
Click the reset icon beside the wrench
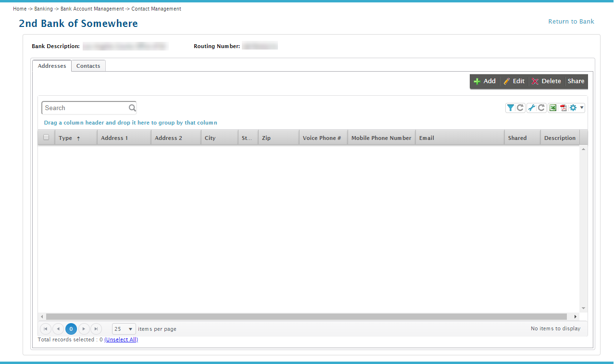tap(541, 108)
